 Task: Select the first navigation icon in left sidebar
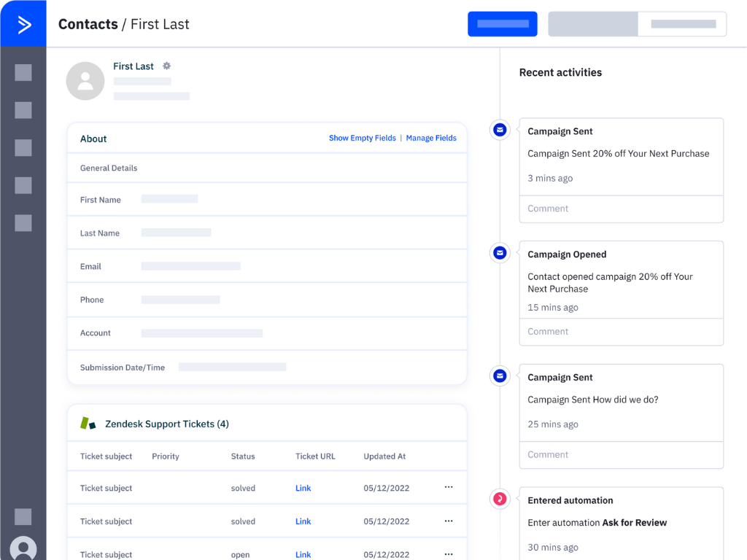point(23,72)
